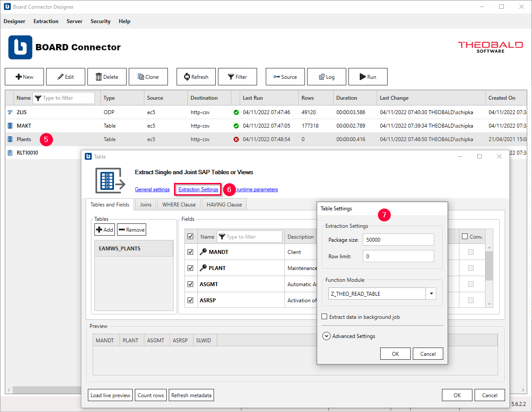Click the New extraction toolbar button
This screenshot has width=532, height=412.
point(24,77)
